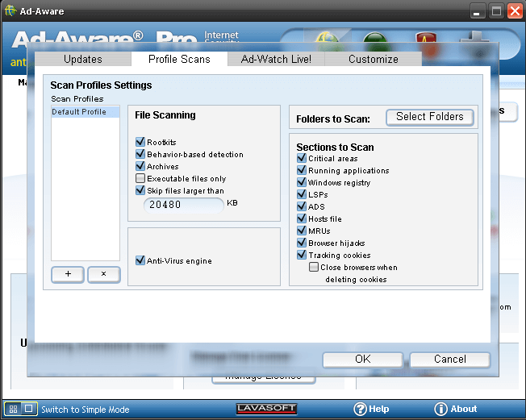The width and height of the screenshot is (526, 420).
Task: Click the file size KB input field
Action: 183,205
